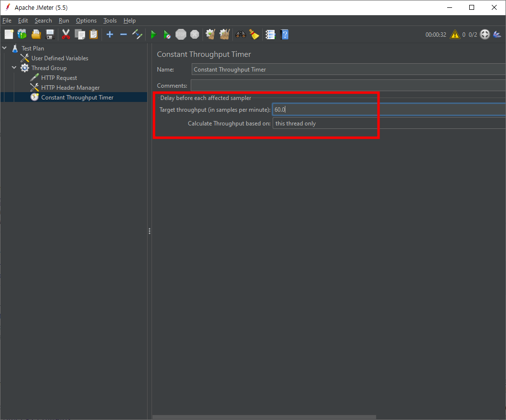Viewport: 506px width, 420px height.
Task: Clear all results with Clear All icon
Action: (x=224, y=34)
